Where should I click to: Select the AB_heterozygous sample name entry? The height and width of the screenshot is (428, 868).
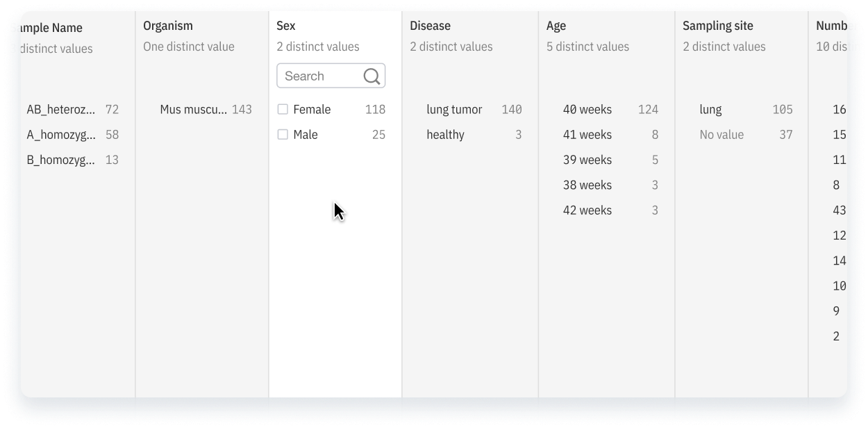[61, 110]
